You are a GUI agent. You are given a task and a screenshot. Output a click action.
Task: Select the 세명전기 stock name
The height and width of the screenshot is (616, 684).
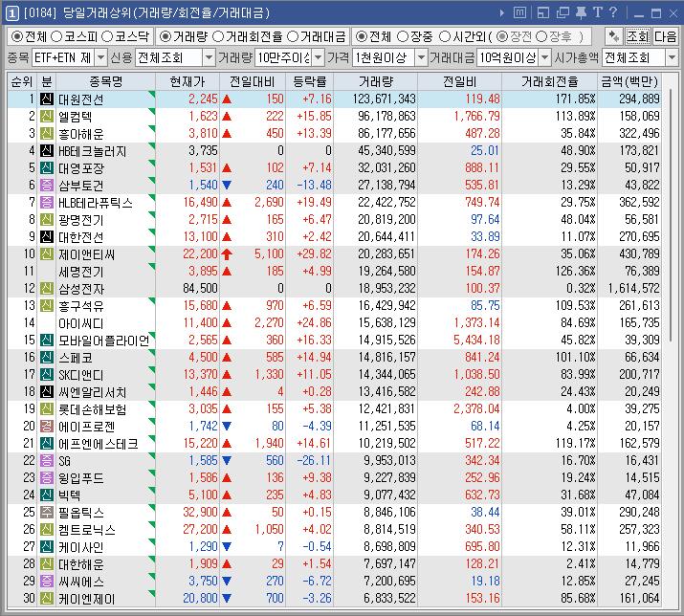tap(81, 272)
